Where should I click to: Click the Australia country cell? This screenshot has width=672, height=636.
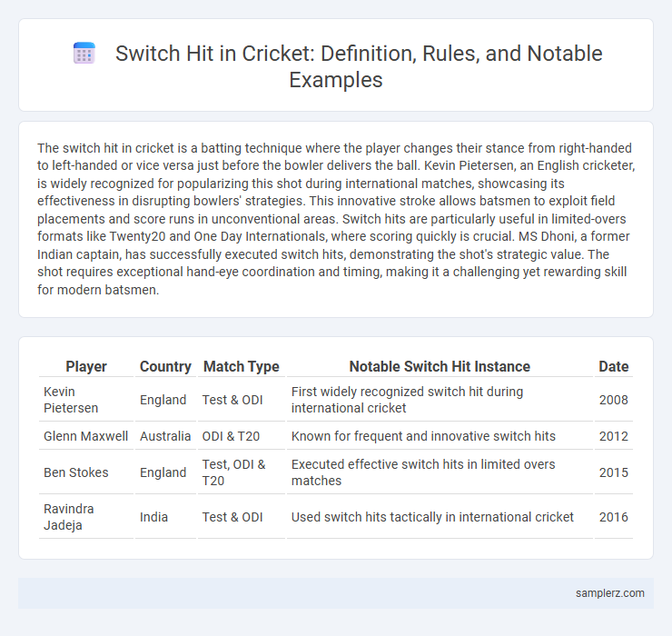[x=165, y=436]
